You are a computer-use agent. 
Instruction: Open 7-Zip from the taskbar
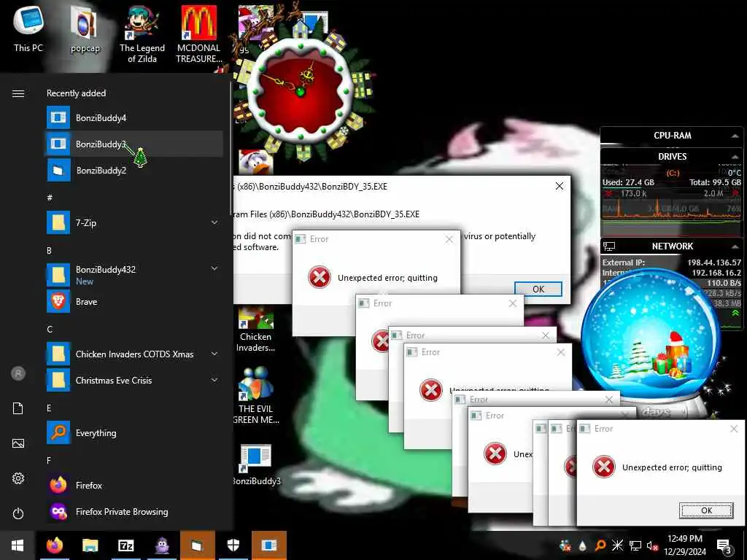125,545
